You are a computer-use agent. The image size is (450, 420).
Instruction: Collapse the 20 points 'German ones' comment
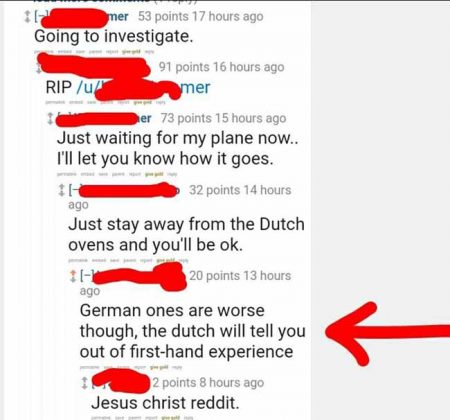pos(86,276)
